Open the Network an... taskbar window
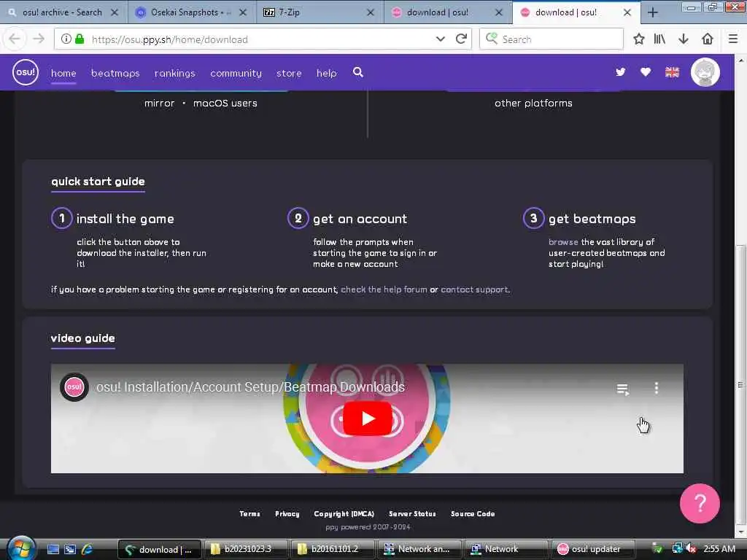The width and height of the screenshot is (747, 560). pos(419,549)
